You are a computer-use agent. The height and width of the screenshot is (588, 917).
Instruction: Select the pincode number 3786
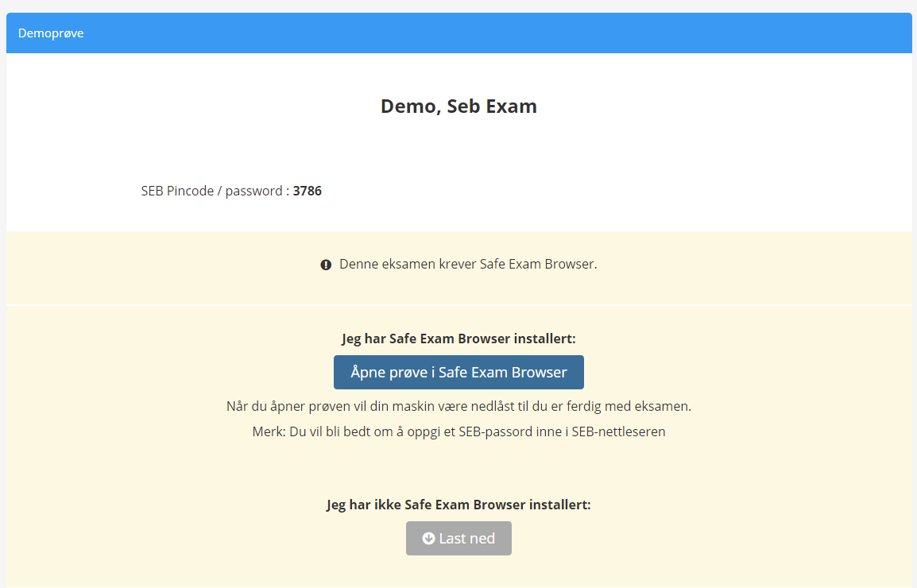point(307,191)
